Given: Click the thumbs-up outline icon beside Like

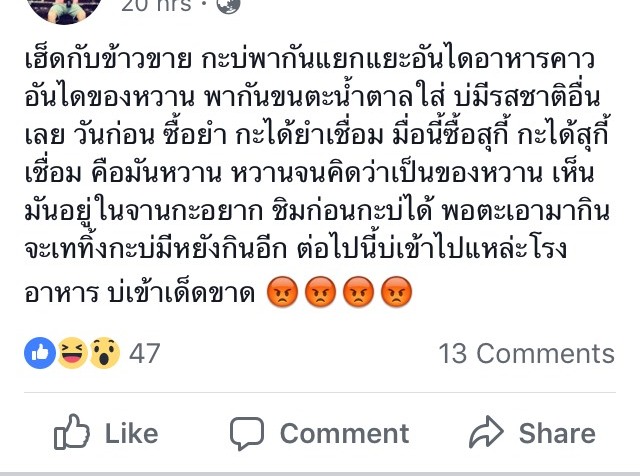Looking at the screenshot, I should pyautogui.click(x=72, y=432).
